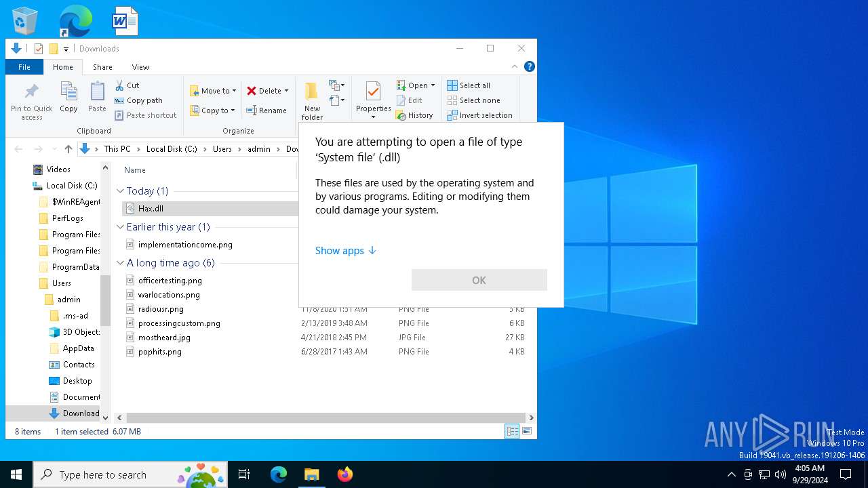868x488 pixels.
Task: Click the Back navigation arrow
Action: (18, 149)
